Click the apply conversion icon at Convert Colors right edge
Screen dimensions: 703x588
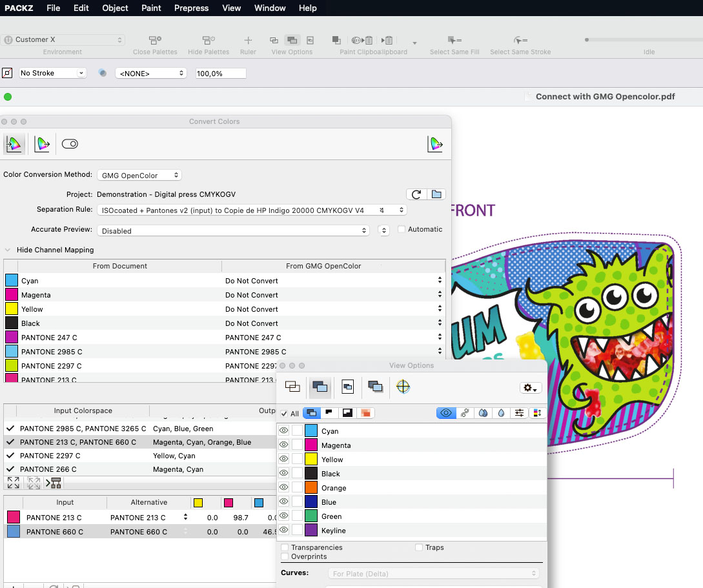(x=435, y=144)
